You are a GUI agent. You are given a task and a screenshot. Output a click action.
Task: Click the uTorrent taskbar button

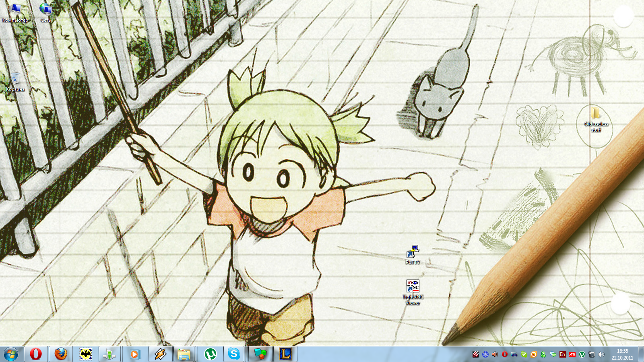[x=210, y=354]
